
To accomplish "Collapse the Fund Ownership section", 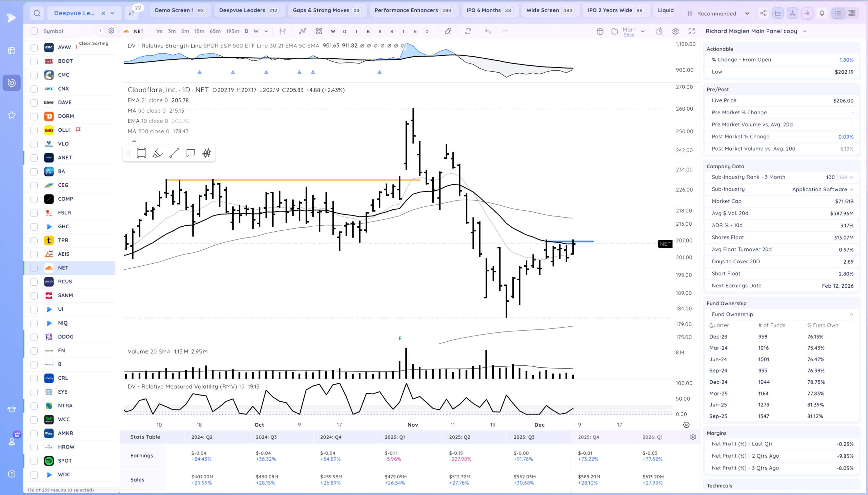I will [851, 315].
